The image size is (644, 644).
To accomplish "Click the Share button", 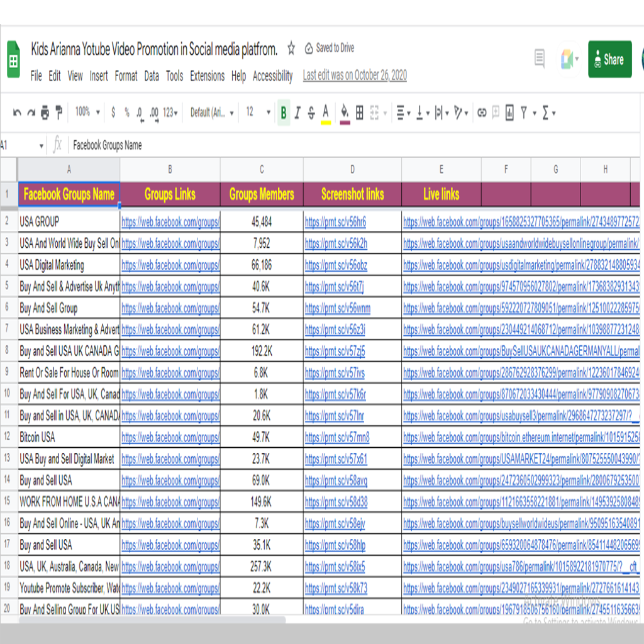I will (x=609, y=59).
